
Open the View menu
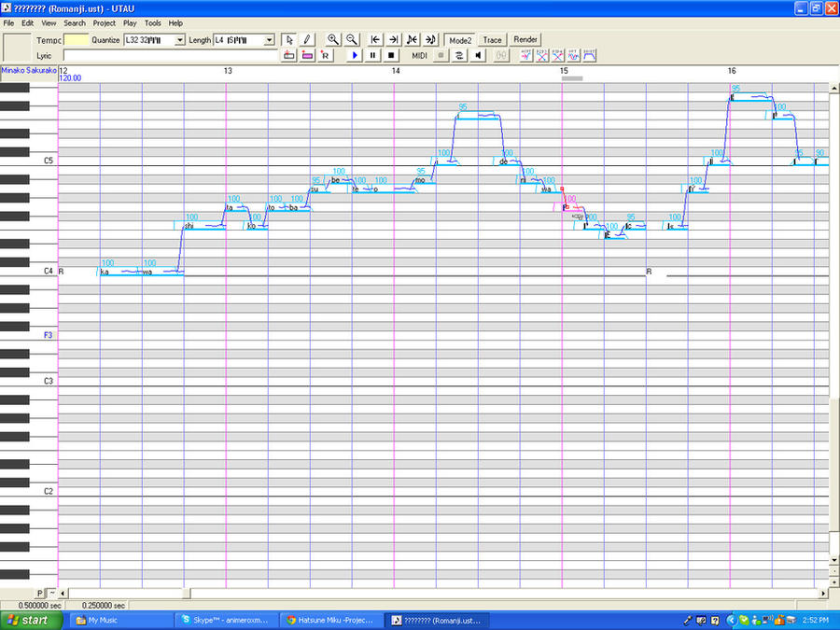49,23
